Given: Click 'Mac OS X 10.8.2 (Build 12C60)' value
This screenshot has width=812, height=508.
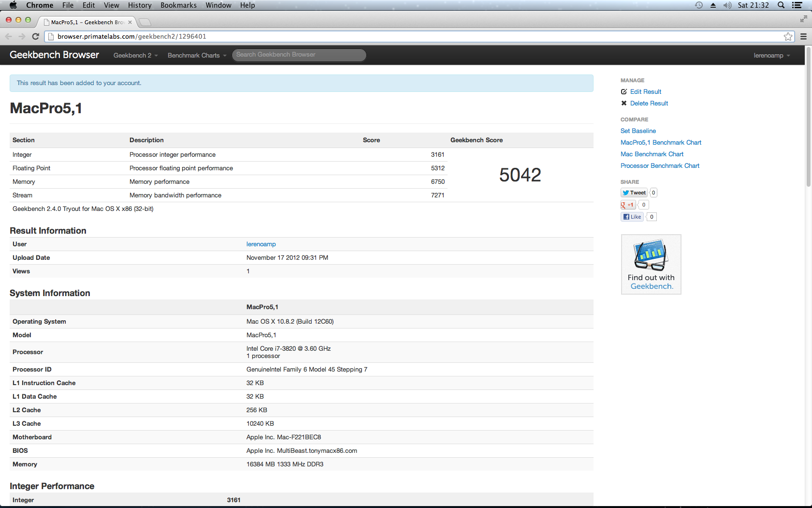Looking at the screenshot, I should 290,321.
